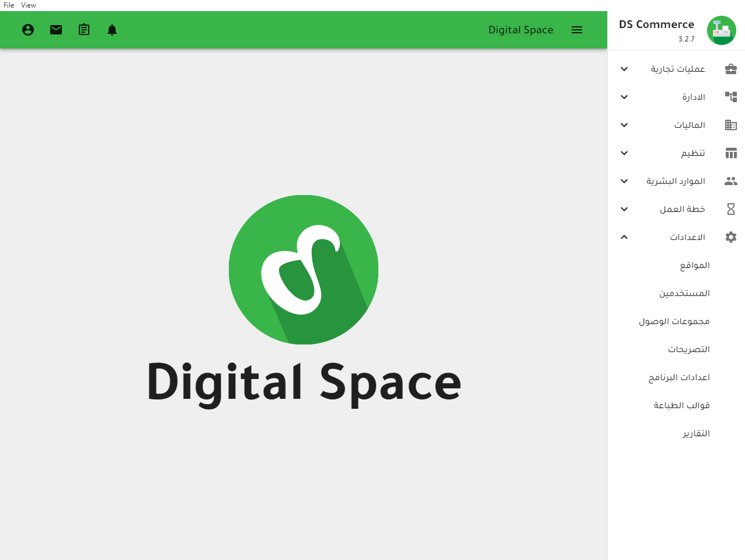This screenshot has width=745, height=560.
Task: Open the View menu
Action: click(x=29, y=5)
